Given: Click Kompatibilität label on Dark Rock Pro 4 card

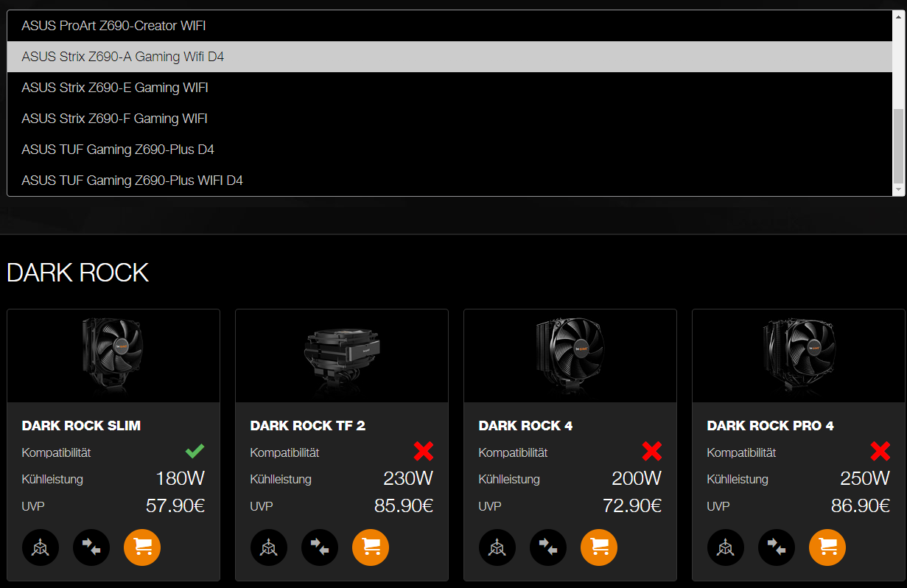Looking at the screenshot, I should point(742,452).
